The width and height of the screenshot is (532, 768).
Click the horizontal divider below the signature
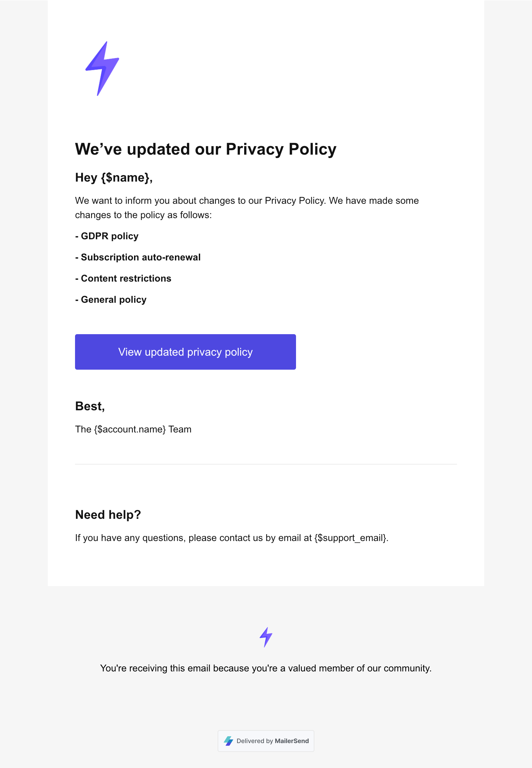(266, 464)
